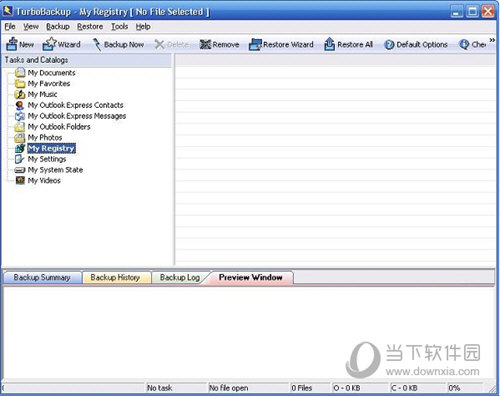Click the 'No file open' status entry
The width and height of the screenshot is (500, 396).
(x=248, y=388)
